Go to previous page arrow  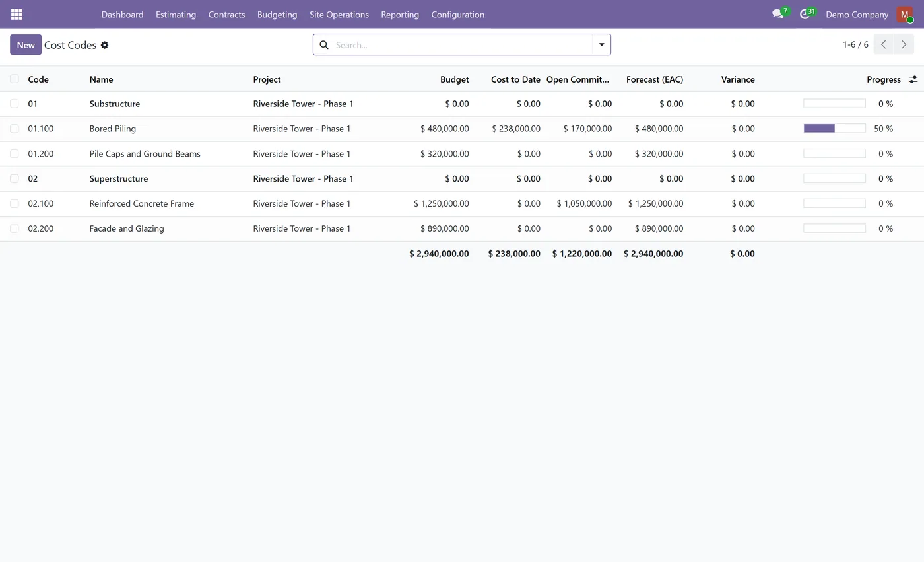(884, 45)
